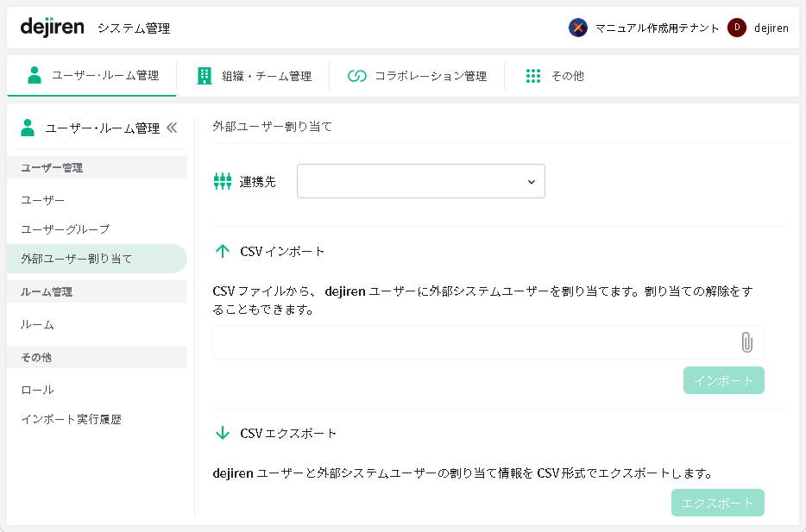
Task: Go to インポート実行履歴 in sidebar
Action: [71, 420]
